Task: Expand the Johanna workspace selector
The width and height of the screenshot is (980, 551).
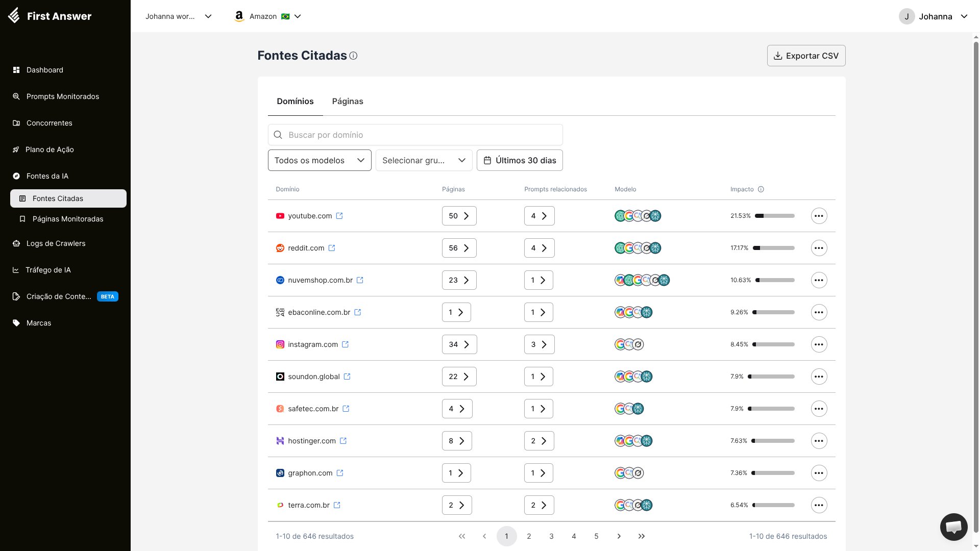Action: [x=178, y=16]
